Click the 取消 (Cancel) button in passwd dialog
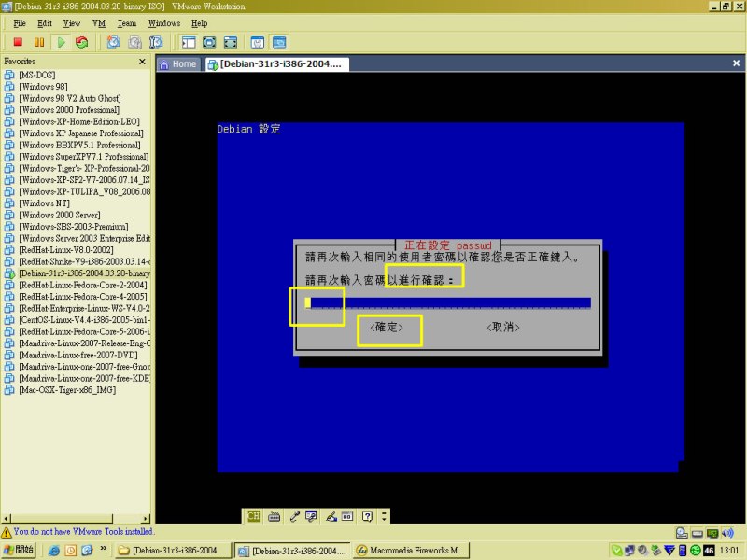 503,328
